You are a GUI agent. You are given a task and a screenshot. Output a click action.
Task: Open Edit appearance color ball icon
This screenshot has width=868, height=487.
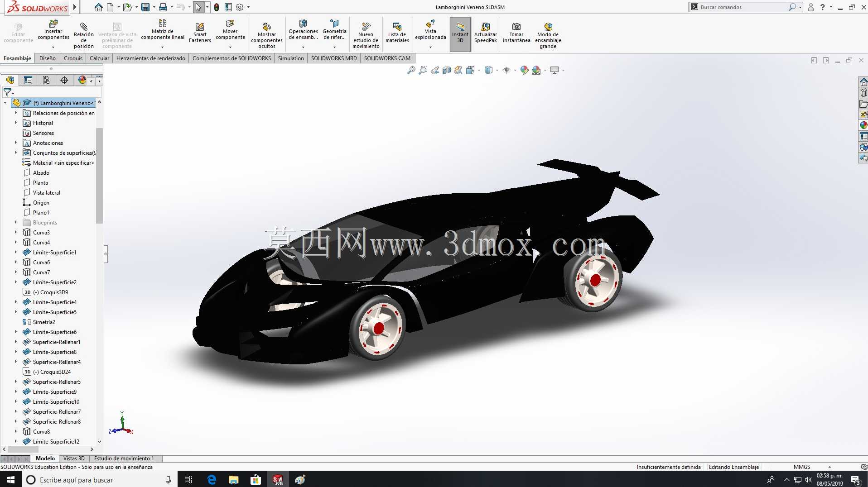coord(525,70)
